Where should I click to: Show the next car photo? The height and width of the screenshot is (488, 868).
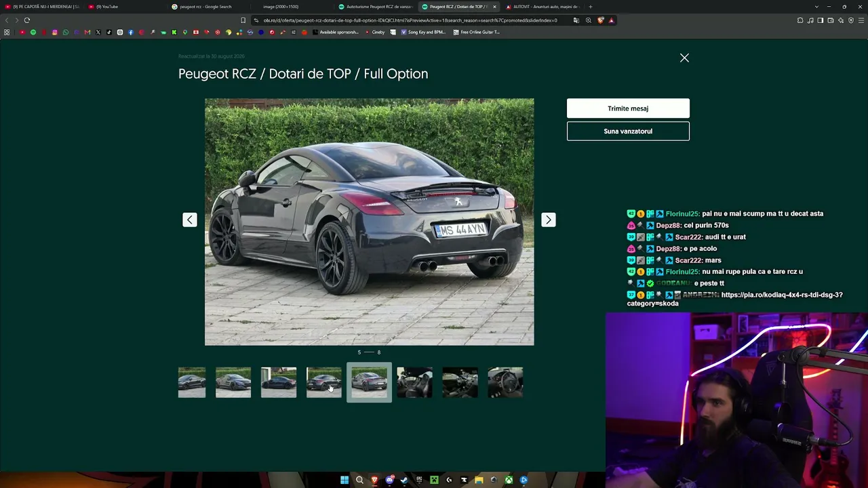click(x=549, y=220)
